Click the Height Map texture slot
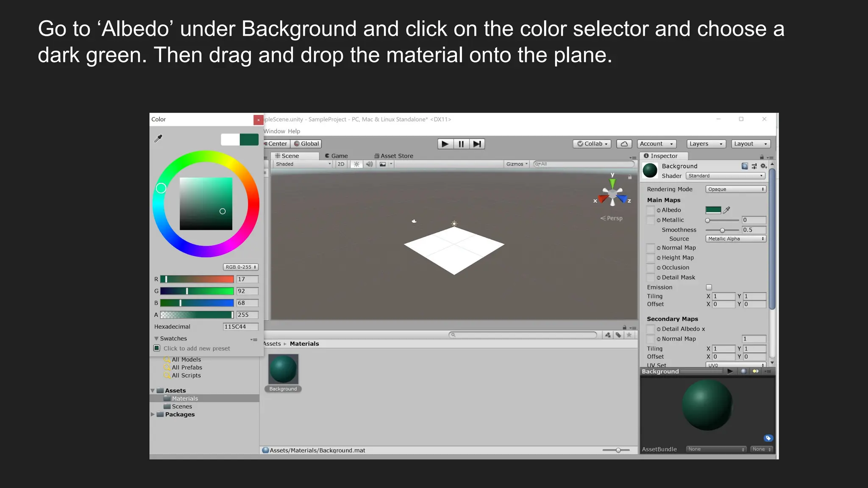Screen dimensions: 868x488 tap(651, 258)
